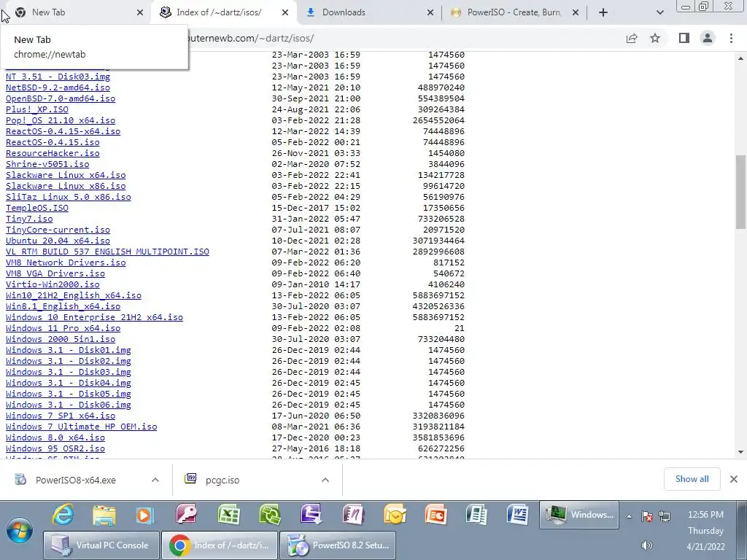Launch Microsoft Word from the taskbar
Viewport: 747px width, 560px height.
(518, 515)
